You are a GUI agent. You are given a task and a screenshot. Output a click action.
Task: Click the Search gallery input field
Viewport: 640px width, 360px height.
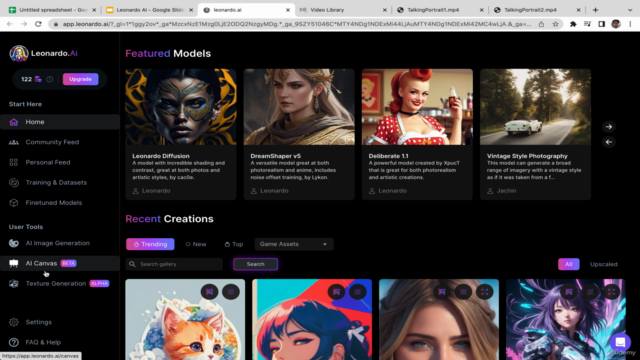[x=174, y=264]
